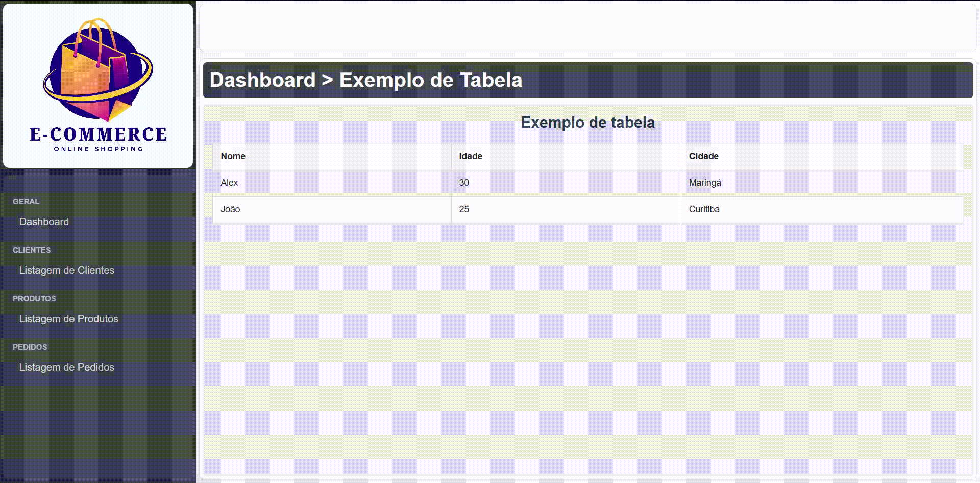980x483 pixels.
Task: Open Listagem de Produtos
Action: coord(68,318)
